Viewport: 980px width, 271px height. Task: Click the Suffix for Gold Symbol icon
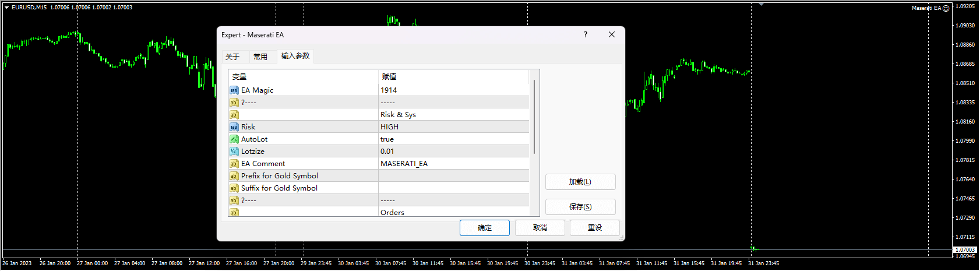pos(234,188)
